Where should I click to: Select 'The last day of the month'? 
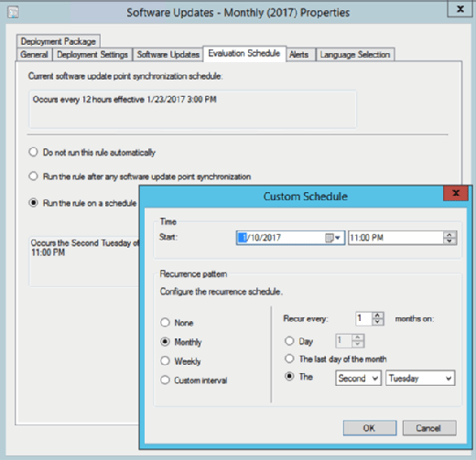tap(335, 358)
